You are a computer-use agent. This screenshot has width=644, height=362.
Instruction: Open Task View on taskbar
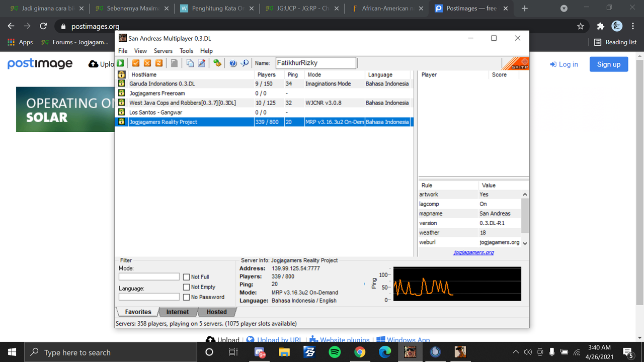pos(233,352)
